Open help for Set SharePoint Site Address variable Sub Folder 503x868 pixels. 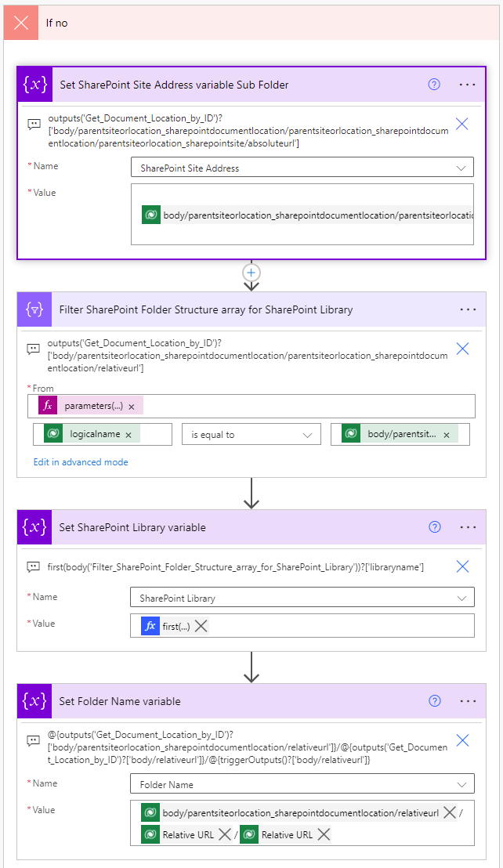pyautogui.click(x=434, y=84)
